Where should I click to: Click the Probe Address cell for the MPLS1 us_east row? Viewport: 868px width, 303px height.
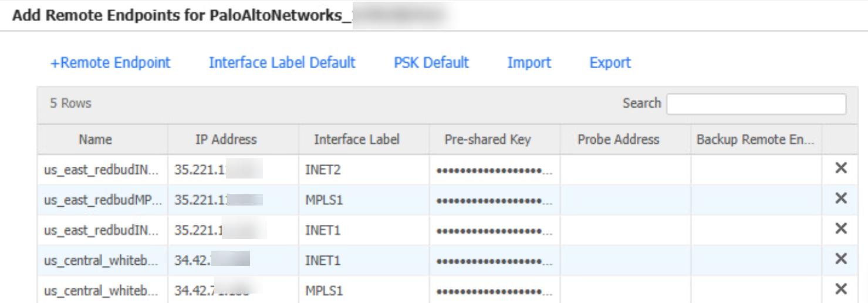coord(625,200)
